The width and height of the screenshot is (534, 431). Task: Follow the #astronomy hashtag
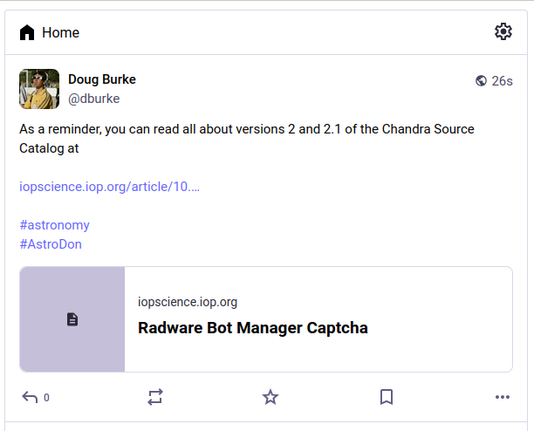(54, 225)
